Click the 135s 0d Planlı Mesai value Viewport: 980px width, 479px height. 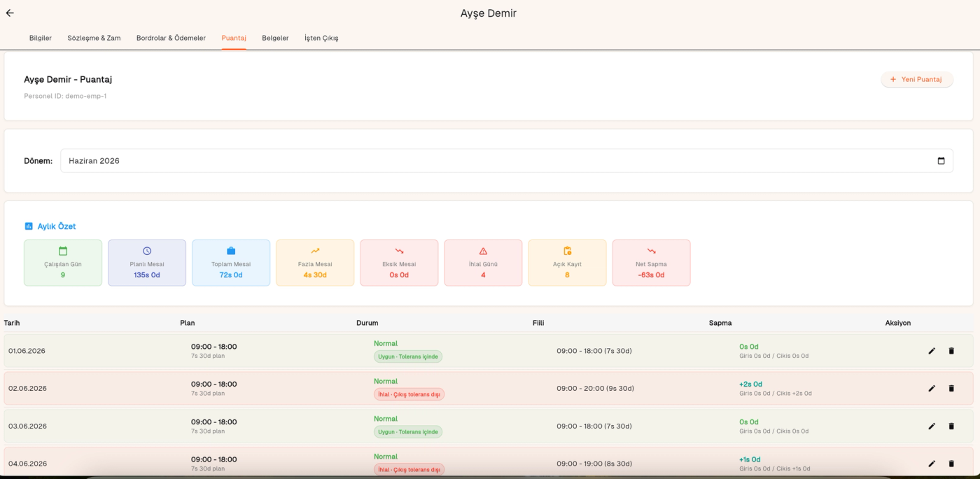147,275
